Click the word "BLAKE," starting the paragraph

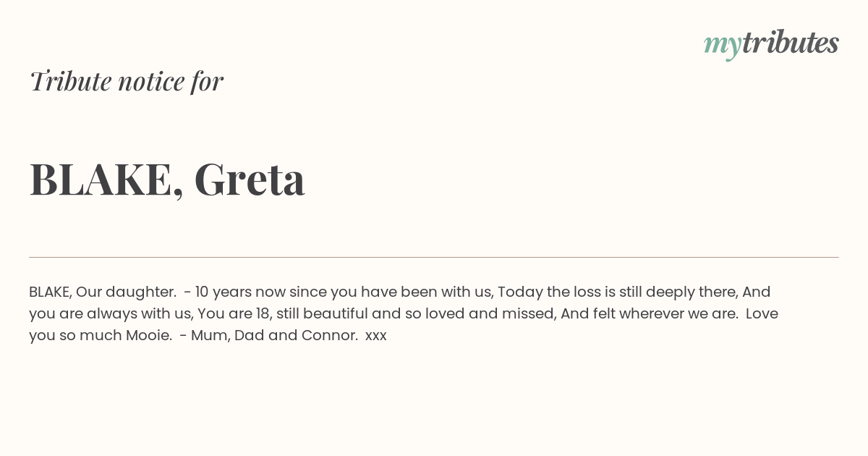pos(51,292)
